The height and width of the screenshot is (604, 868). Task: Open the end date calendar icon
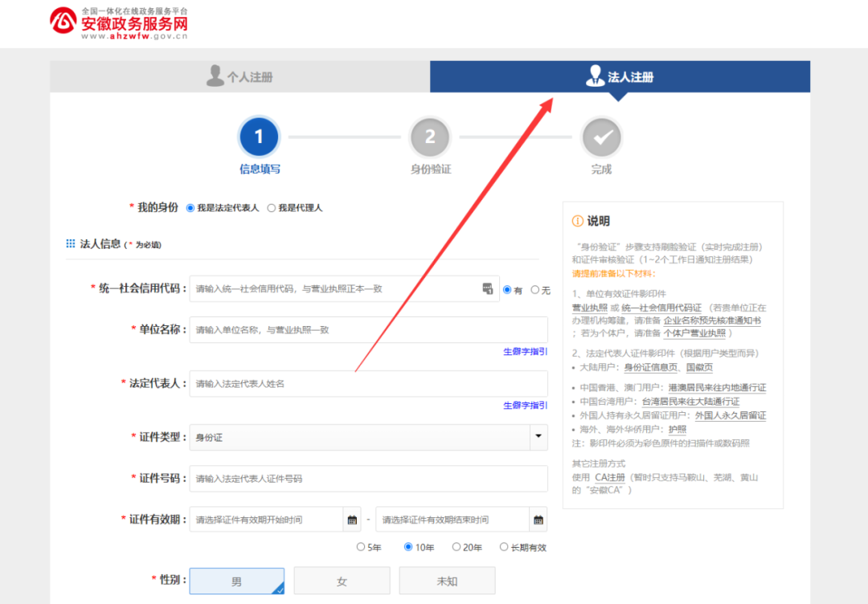[538, 520]
